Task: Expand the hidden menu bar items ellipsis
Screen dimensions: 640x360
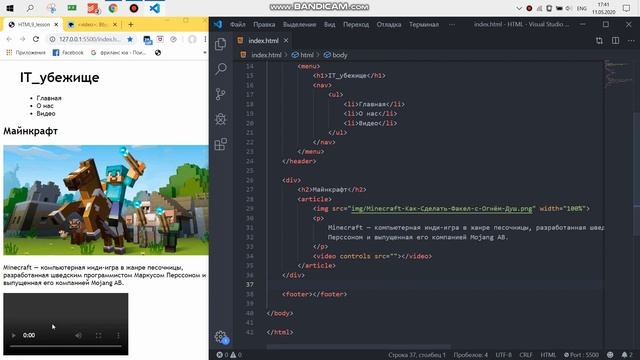Action: 452,24
